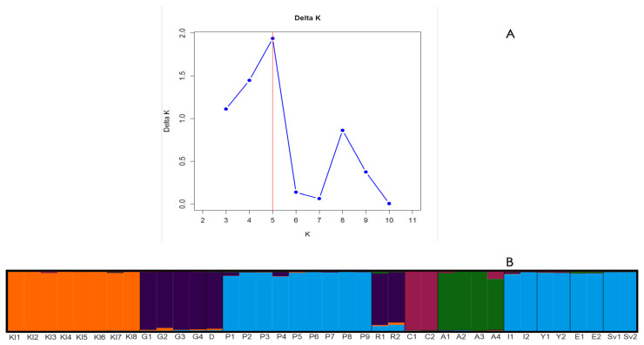Click the "P9" sample label

pyautogui.click(x=365, y=337)
